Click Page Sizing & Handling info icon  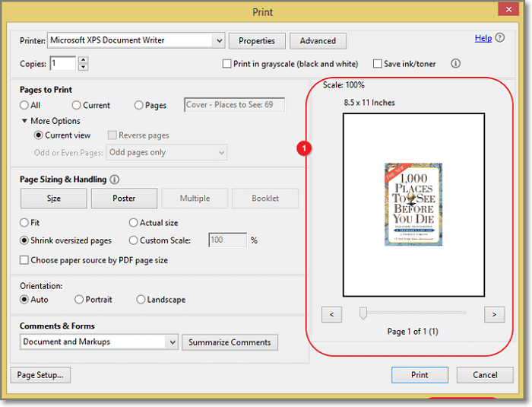pos(115,180)
